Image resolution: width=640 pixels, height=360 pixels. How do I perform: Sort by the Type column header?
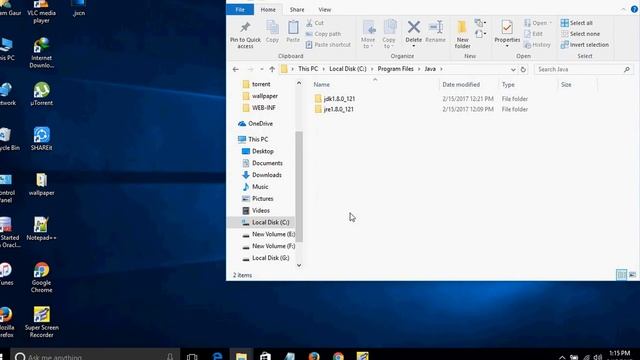click(x=508, y=84)
